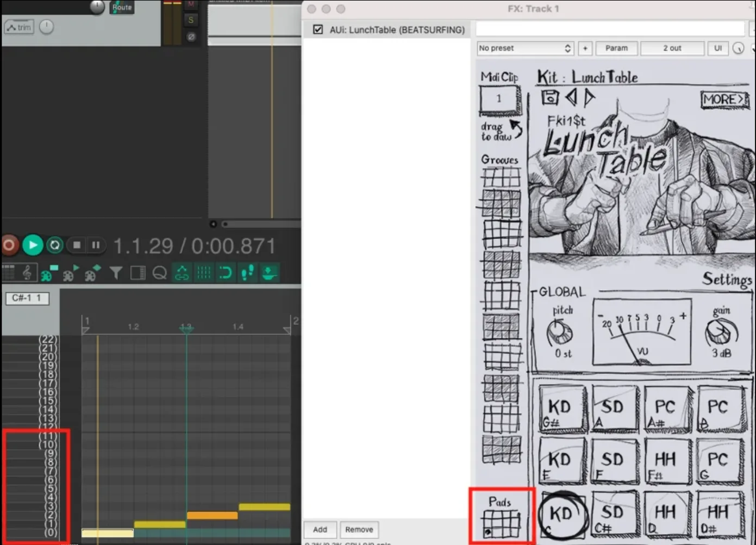Go to next kit with right arrow
This screenshot has width=756, height=545.
[589, 97]
